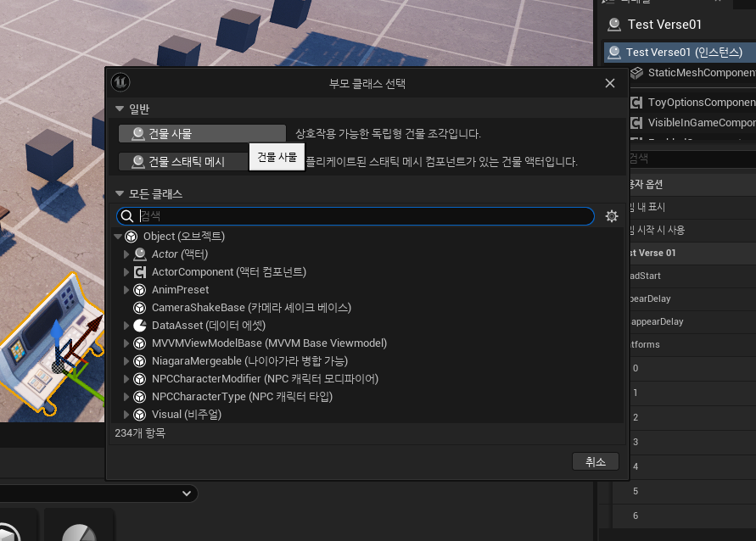Select NiagaraMergeable class row

coord(367,361)
